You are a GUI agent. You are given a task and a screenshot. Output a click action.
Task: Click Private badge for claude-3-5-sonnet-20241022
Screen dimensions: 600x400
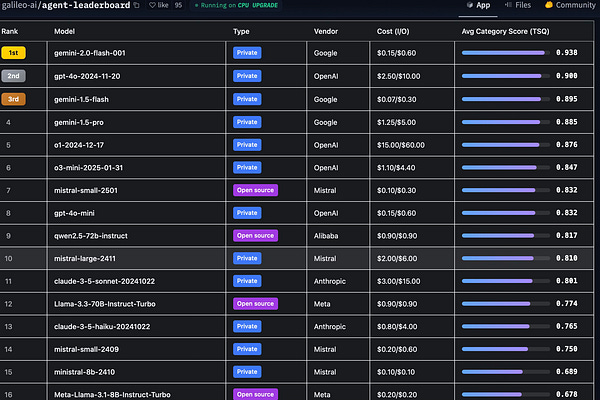point(247,281)
